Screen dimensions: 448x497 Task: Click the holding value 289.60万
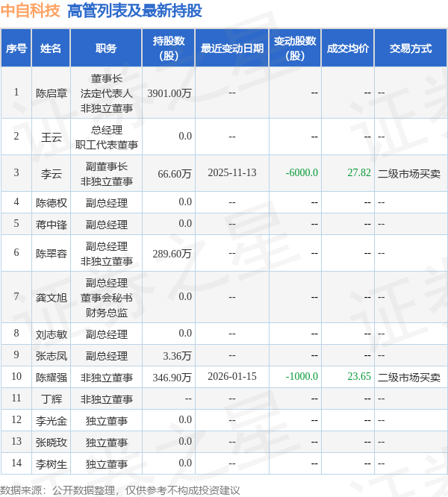(x=172, y=253)
